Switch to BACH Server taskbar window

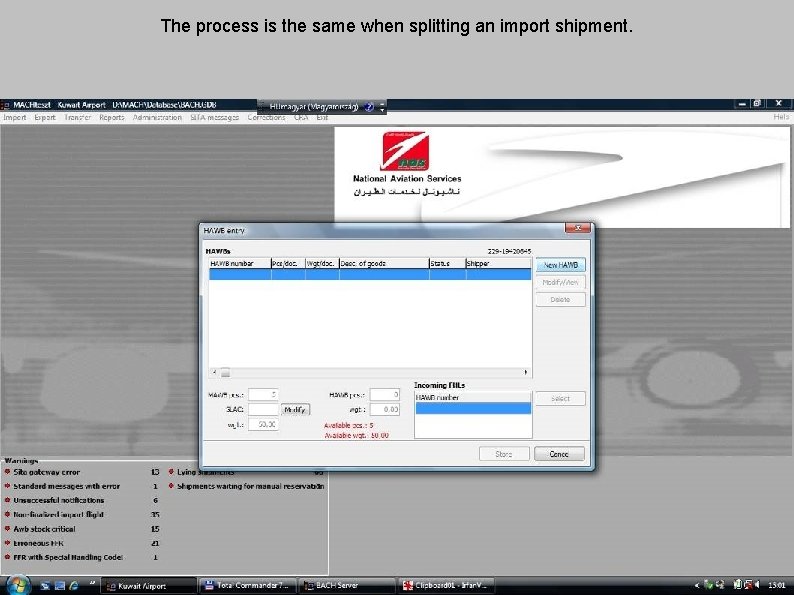coord(346,586)
